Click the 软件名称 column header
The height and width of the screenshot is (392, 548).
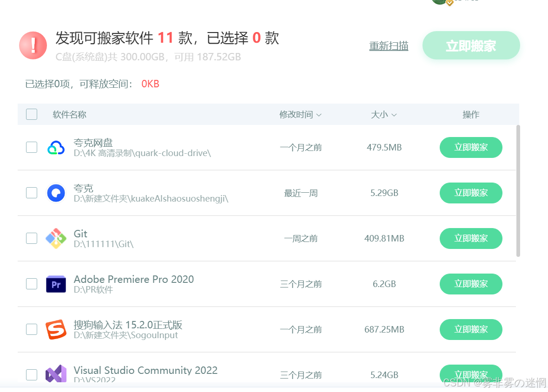70,115
